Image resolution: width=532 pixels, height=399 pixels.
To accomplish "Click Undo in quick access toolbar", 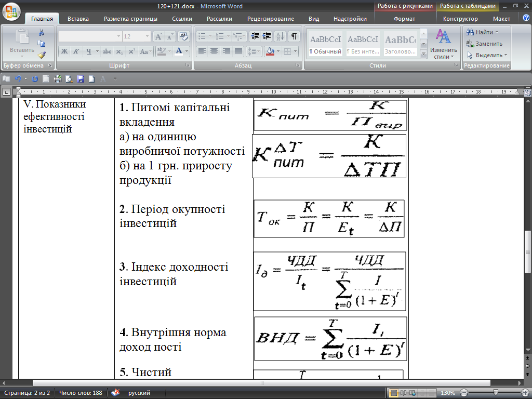I will (18, 79).
